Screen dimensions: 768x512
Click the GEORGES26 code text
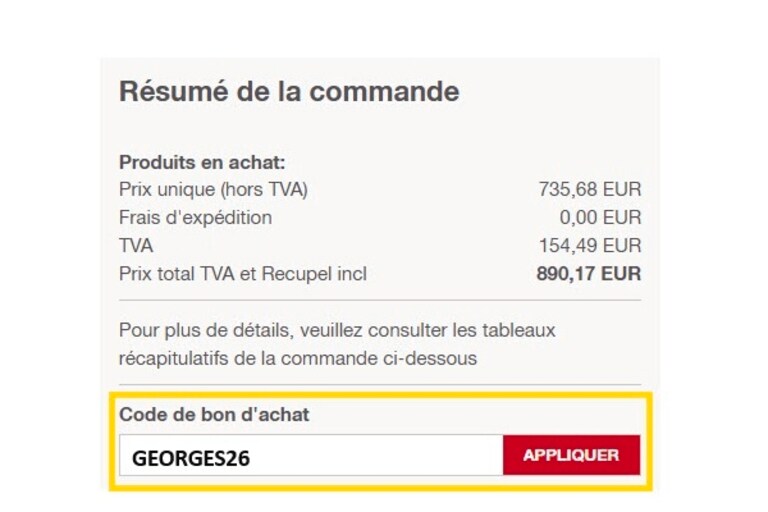(x=191, y=458)
